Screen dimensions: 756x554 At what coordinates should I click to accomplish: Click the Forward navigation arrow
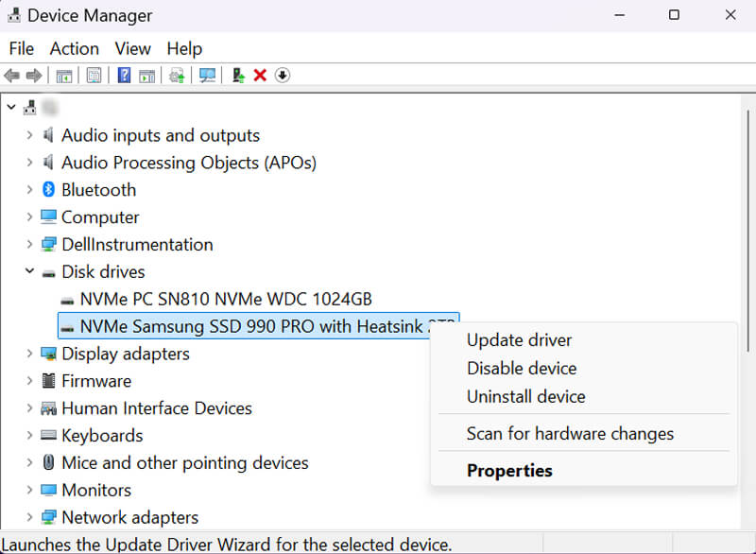(34, 76)
